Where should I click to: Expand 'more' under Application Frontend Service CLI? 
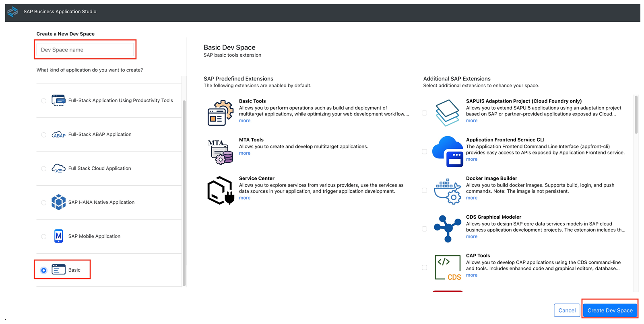click(x=472, y=159)
